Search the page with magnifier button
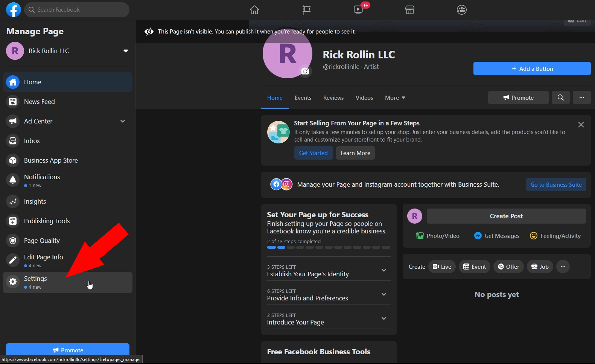Viewport: 595px width, 364px height. tap(561, 97)
